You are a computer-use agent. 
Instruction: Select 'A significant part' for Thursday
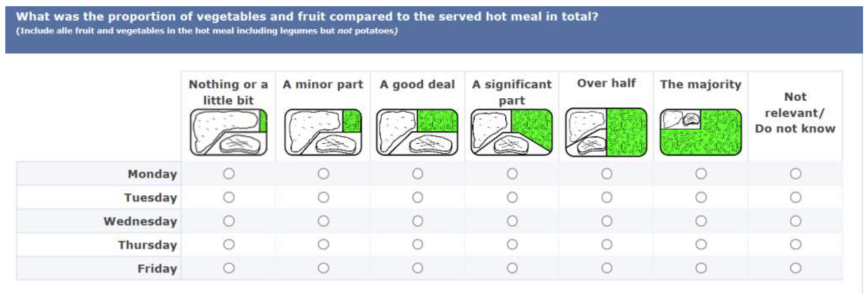pos(512,244)
